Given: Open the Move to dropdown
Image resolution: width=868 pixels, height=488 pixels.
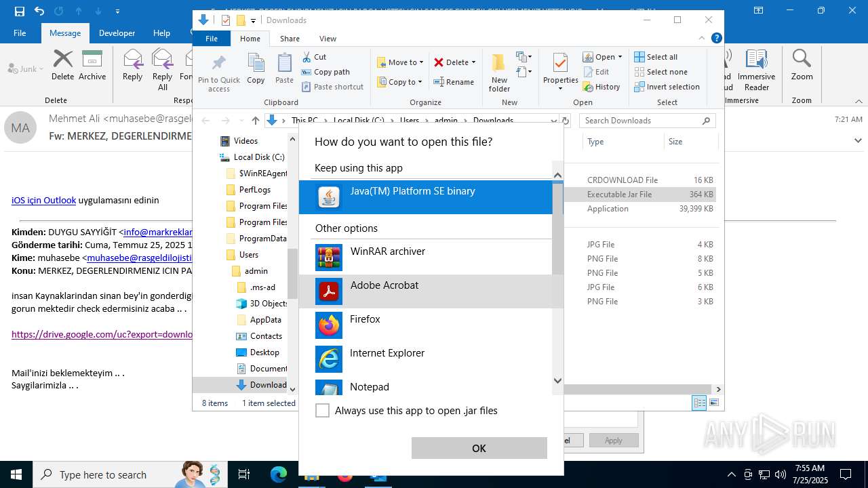Looking at the screenshot, I should point(400,62).
